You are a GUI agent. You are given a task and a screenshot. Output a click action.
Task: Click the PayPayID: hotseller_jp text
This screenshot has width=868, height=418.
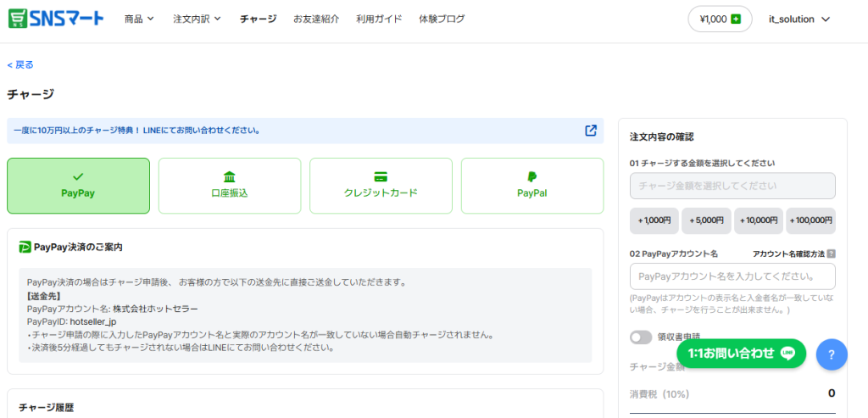[71, 321]
